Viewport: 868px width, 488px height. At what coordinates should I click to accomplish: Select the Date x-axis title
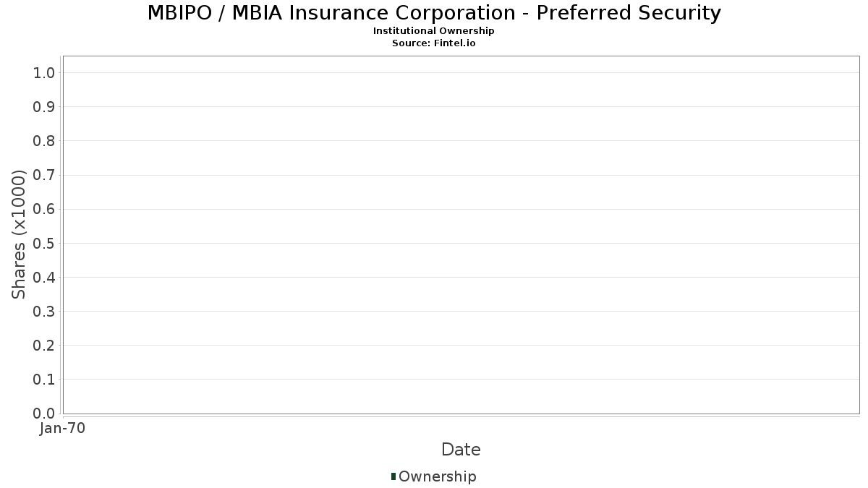461,450
